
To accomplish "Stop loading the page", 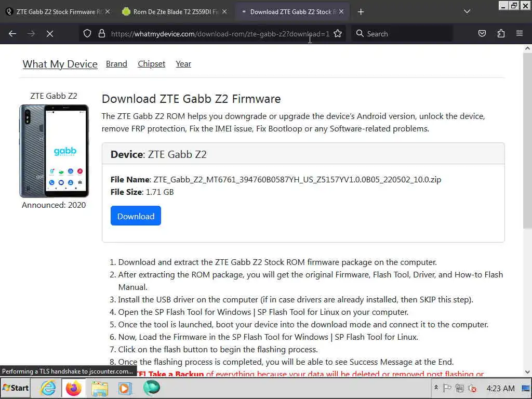I will 49,34.
